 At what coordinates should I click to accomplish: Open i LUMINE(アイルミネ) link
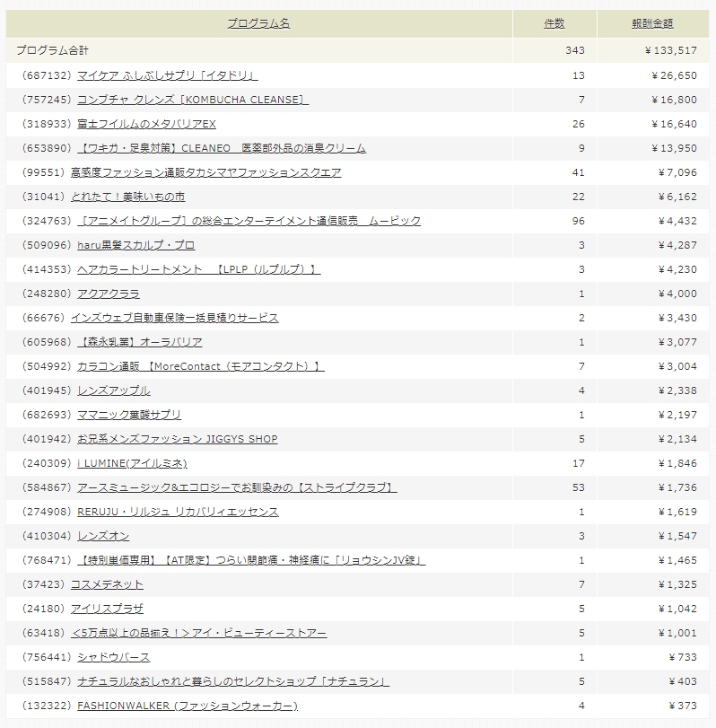132,463
